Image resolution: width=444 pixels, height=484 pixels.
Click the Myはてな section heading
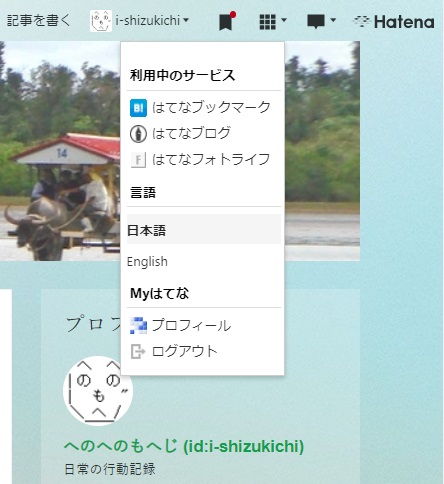159,293
